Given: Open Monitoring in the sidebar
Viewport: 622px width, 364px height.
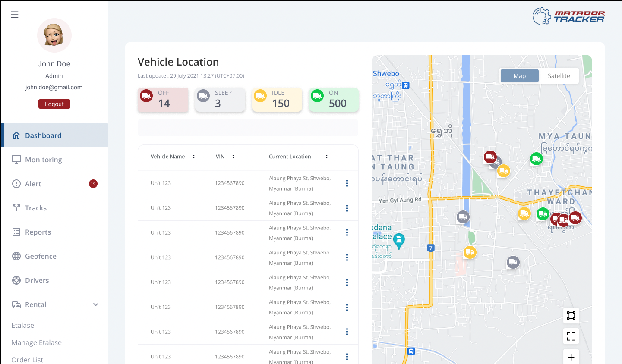Looking at the screenshot, I should click(43, 160).
